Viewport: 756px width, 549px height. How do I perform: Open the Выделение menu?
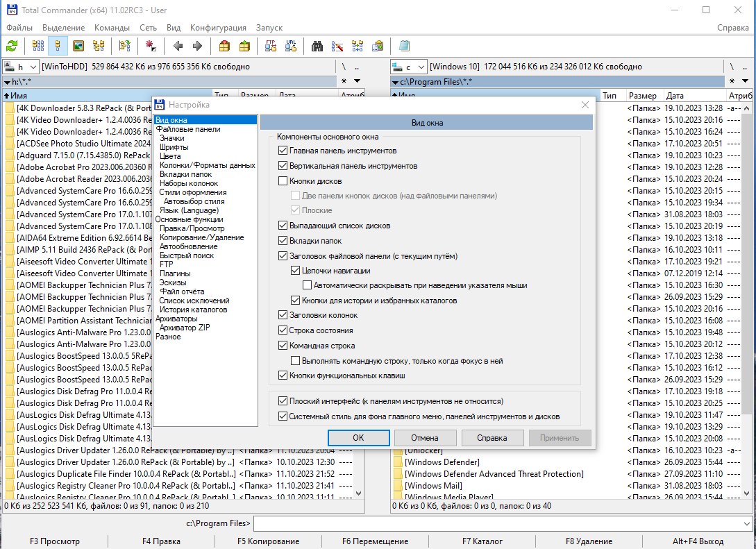pyautogui.click(x=63, y=28)
